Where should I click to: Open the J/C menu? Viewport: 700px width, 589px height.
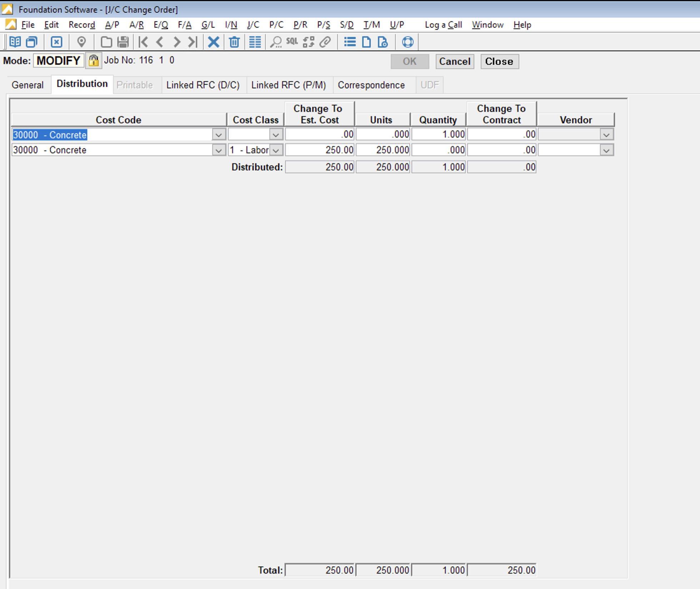coord(253,25)
